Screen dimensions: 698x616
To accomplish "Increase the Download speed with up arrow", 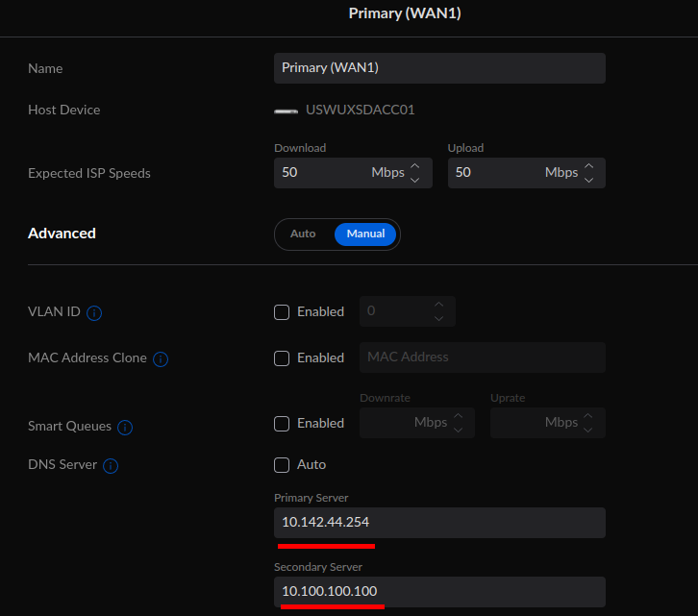I will (x=415, y=166).
